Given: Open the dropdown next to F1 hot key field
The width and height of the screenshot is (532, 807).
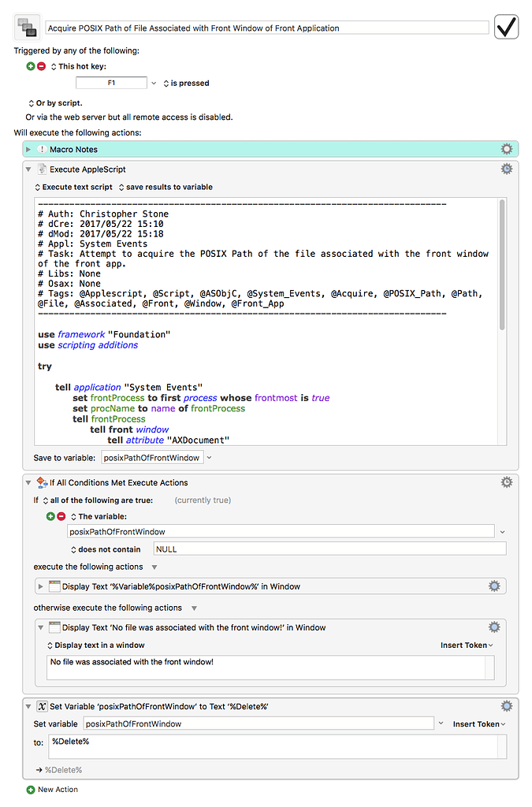Looking at the screenshot, I should (x=154, y=83).
